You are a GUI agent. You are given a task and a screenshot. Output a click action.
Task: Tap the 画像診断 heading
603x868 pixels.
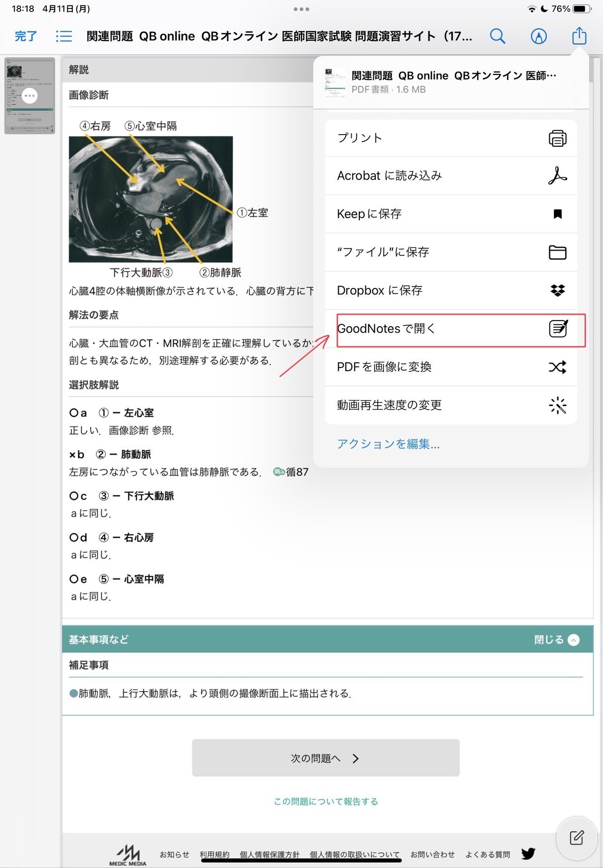click(89, 95)
